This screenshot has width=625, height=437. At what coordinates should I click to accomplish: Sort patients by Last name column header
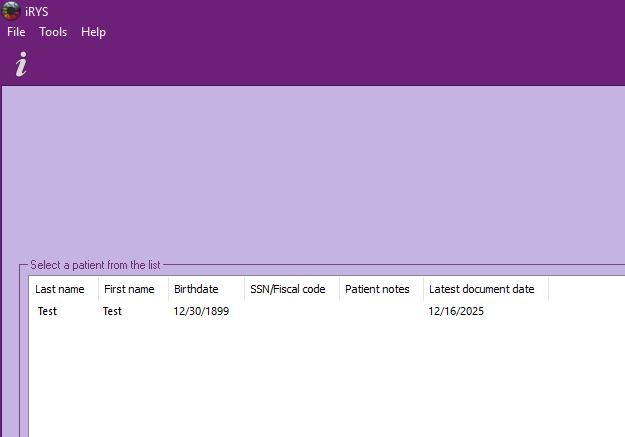[63, 289]
